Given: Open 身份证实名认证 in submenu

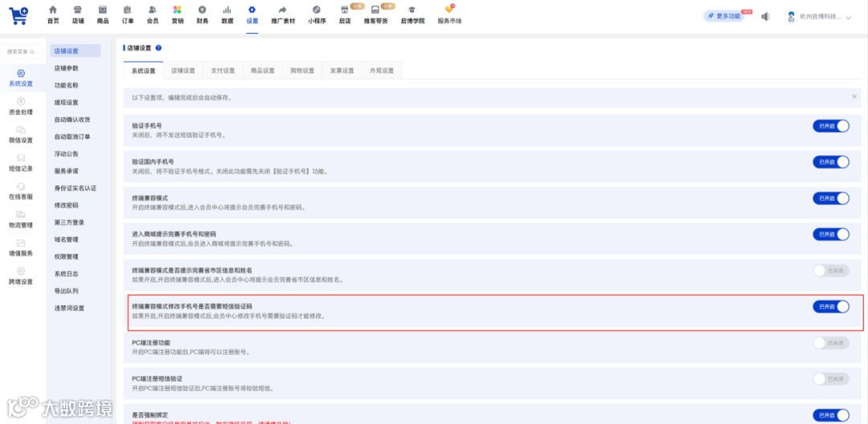Looking at the screenshot, I should pyautogui.click(x=76, y=188).
